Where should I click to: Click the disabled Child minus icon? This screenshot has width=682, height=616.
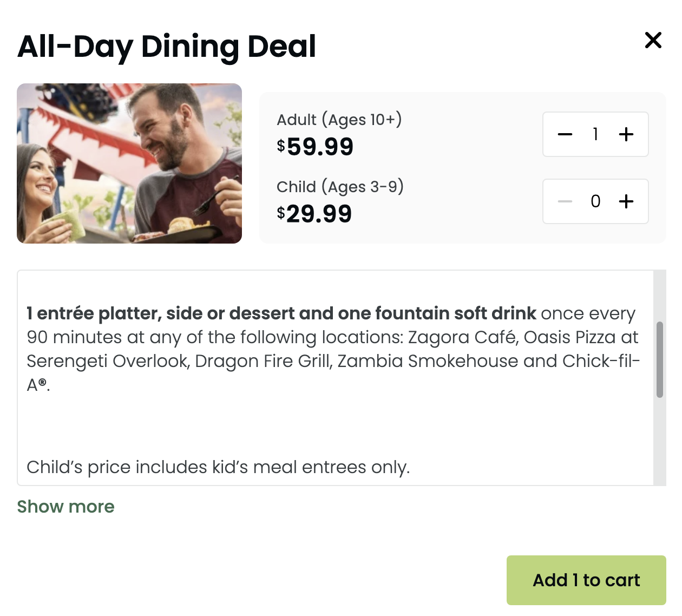click(565, 201)
